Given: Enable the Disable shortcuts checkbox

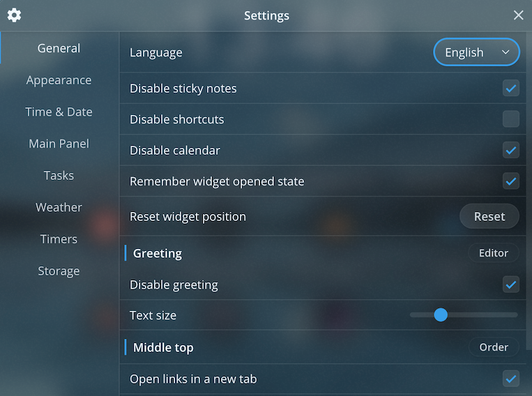Looking at the screenshot, I should [511, 119].
